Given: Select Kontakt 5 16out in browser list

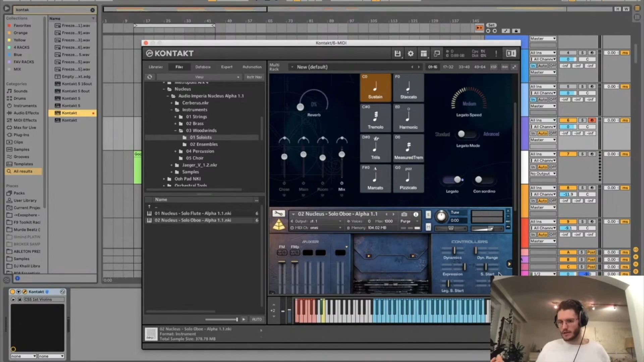Looking at the screenshot, I should (x=73, y=84).
